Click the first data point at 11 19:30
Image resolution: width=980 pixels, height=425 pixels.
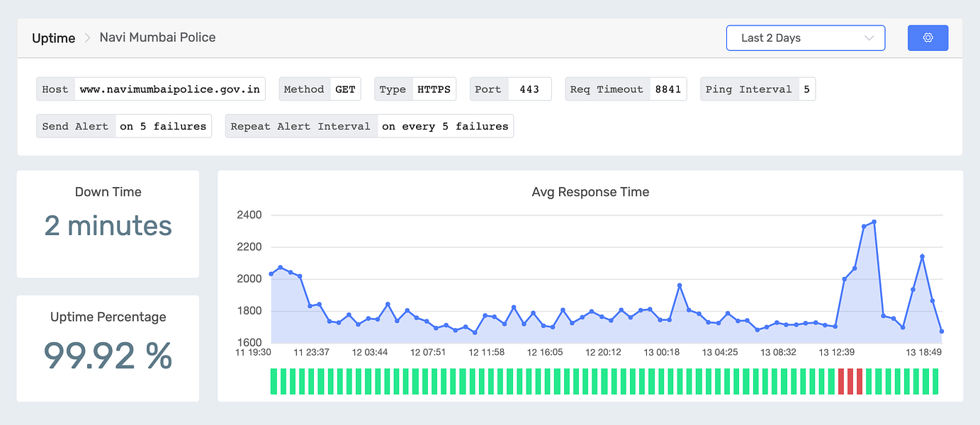click(x=271, y=274)
